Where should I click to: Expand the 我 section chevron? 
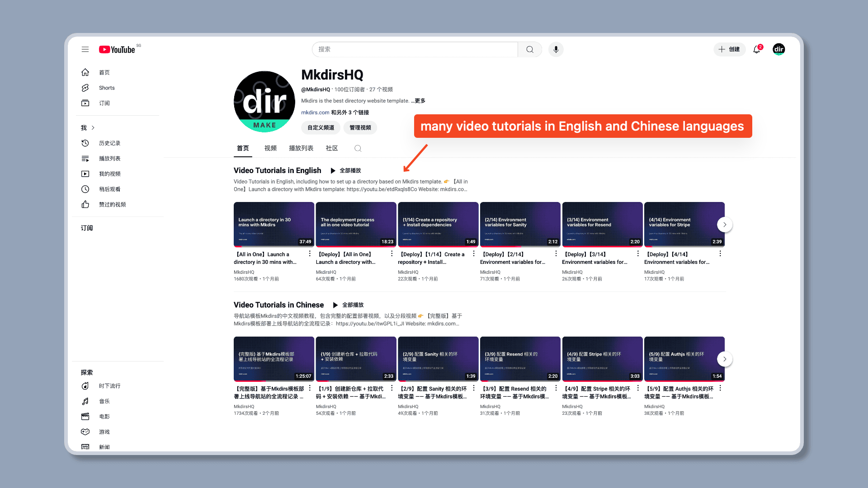tap(93, 128)
